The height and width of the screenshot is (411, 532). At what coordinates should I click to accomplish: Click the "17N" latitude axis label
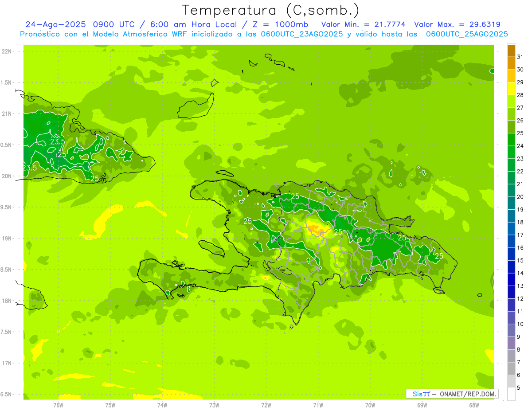pos(7,363)
